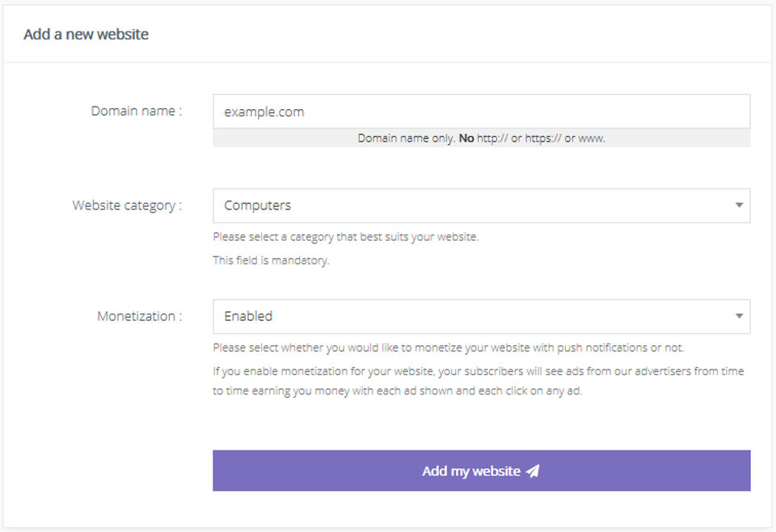Click the Monetization dropdown arrow

point(739,316)
